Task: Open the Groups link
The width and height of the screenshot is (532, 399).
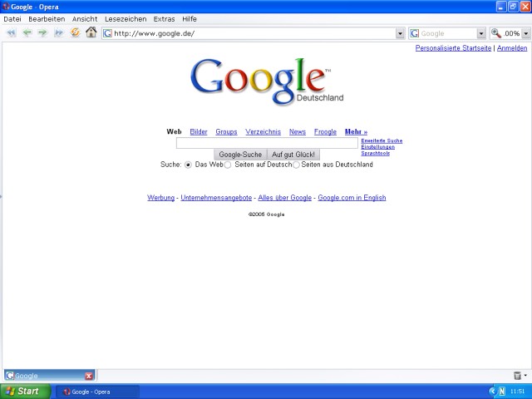Action: (226, 131)
